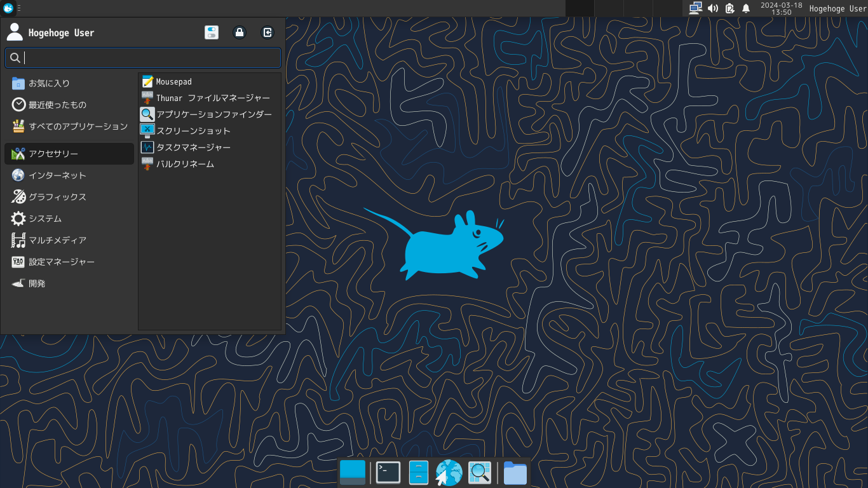Focus the menu search field
868x488 pixels.
[143, 58]
